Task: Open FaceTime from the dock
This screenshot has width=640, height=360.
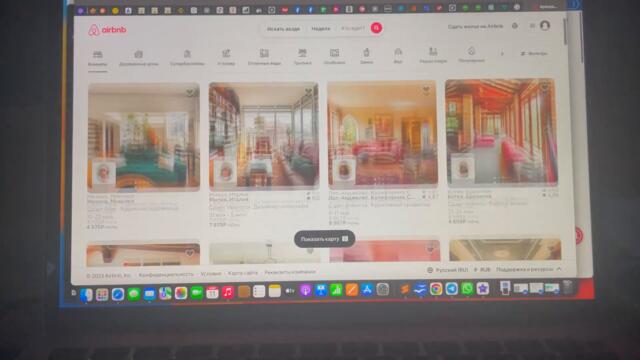Action: pos(196,293)
